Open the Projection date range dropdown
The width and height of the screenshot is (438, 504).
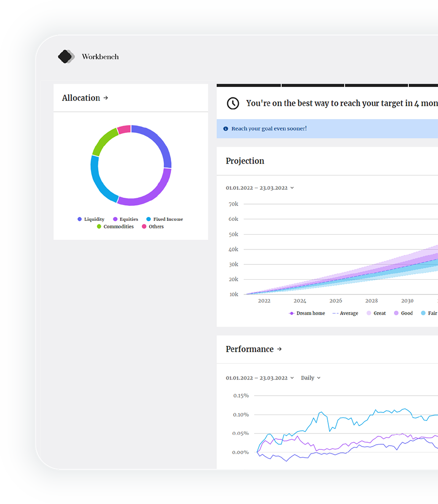pos(260,188)
